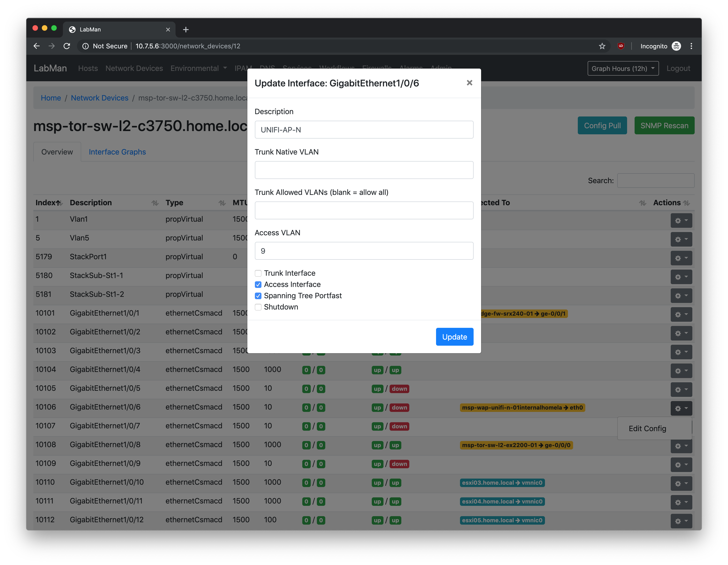Switch to the Interface Graphs tab
The width and height of the screenshot is (728, 565).
point(117,152)
